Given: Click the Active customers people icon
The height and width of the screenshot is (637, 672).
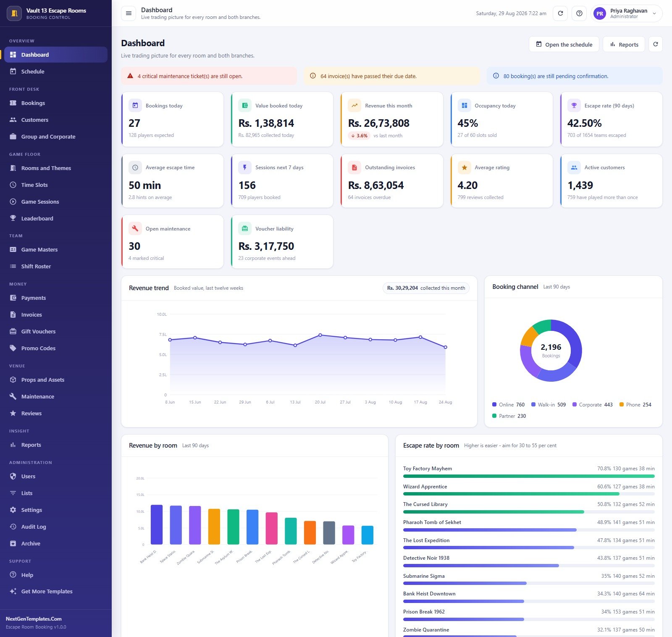Looking at the screenshot, I should coord(574,168).
